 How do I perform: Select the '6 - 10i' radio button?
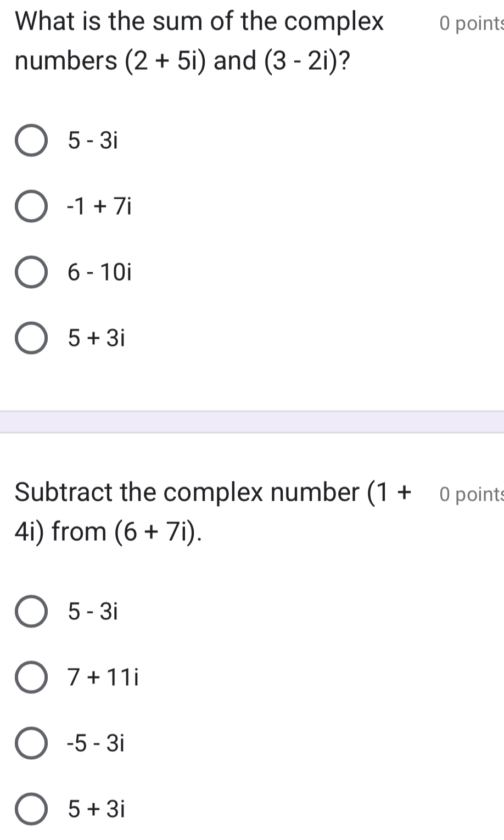click(x=31, y=272)
